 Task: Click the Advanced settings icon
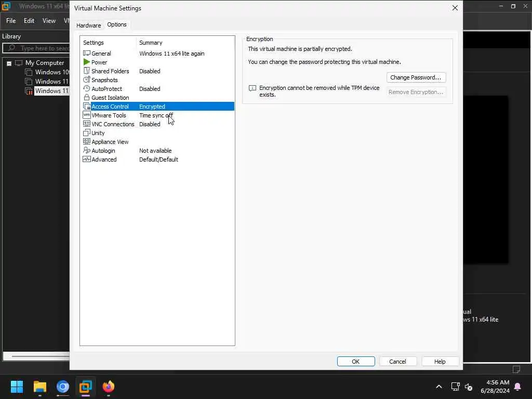click(x=87, y=159)
